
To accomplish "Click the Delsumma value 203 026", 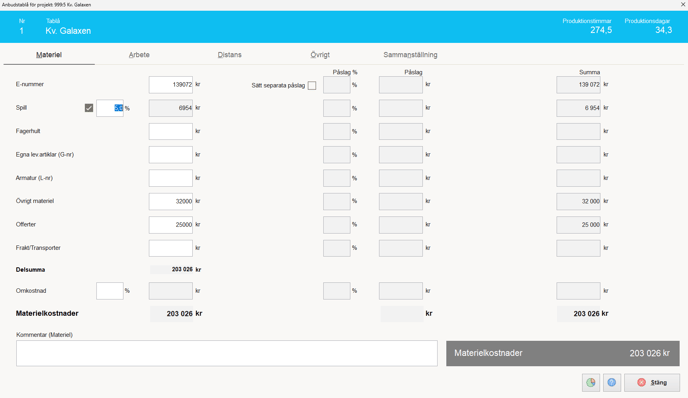I will click(182, 269).
